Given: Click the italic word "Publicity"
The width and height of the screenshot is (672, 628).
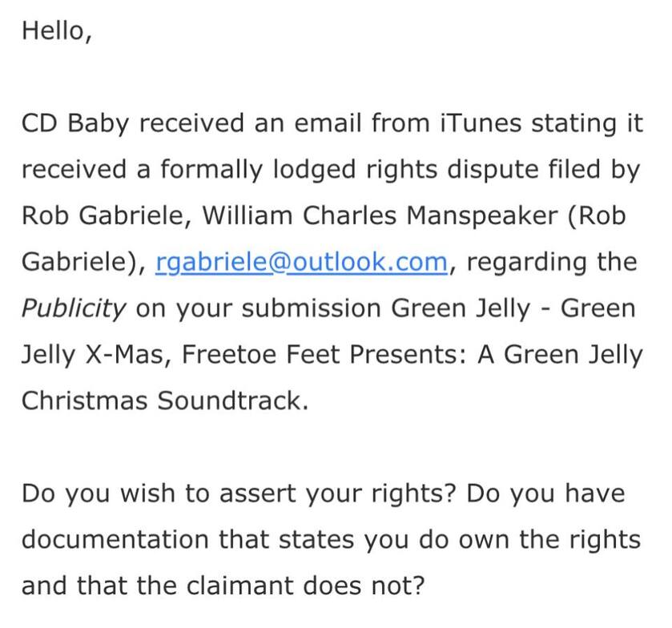Looking at the screenshot, I should coord(74,309).
